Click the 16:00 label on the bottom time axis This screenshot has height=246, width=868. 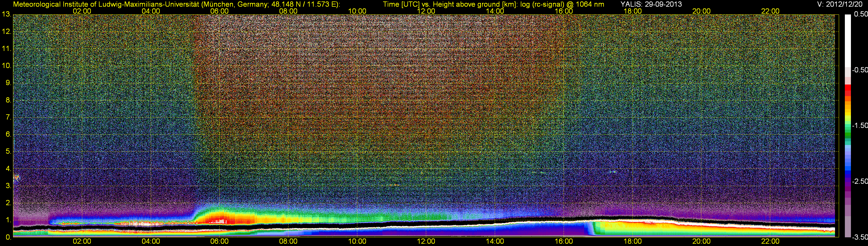tap(564, 241)
